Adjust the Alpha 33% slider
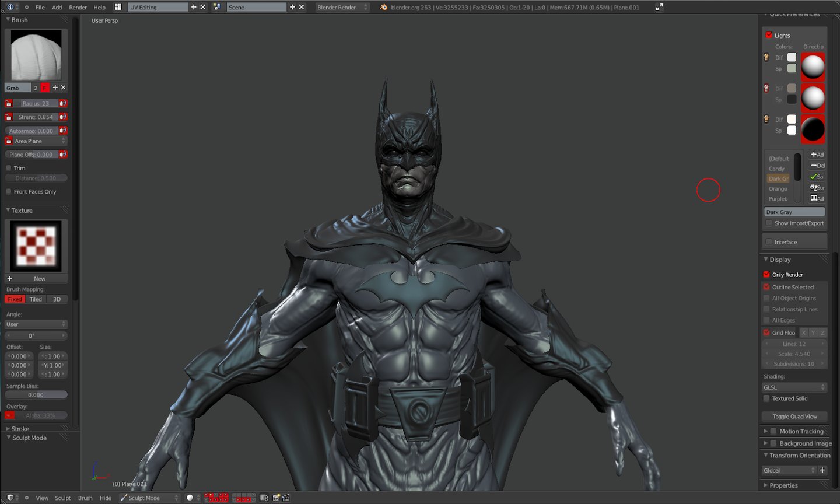This screenshot has height=504, width=840. pos(41,415)
